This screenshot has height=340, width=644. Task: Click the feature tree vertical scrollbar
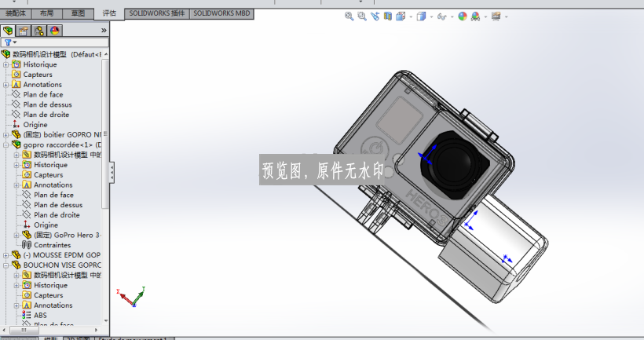tap(105, 133)
